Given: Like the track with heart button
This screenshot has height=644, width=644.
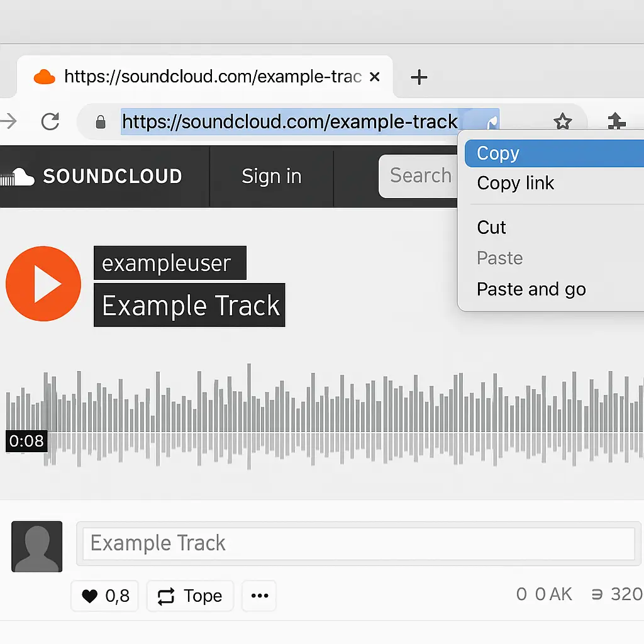Looking at the screenshot, I should 104,596.
